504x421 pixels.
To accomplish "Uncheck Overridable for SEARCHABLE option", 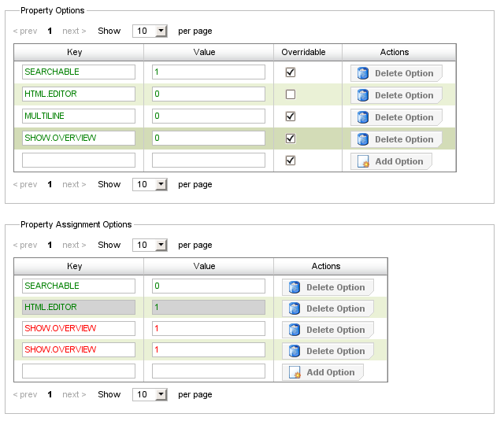I will [291, 72].
